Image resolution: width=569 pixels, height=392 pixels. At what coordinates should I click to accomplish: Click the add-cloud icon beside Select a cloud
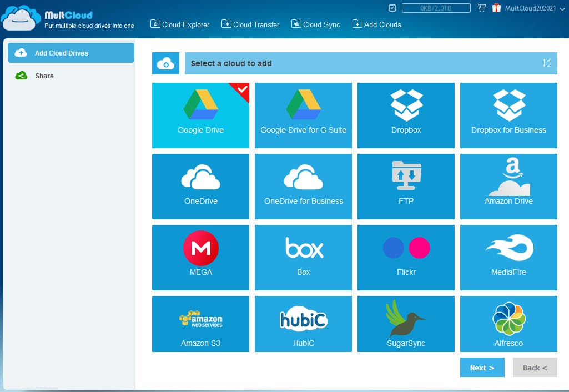[x=165, y=63]
